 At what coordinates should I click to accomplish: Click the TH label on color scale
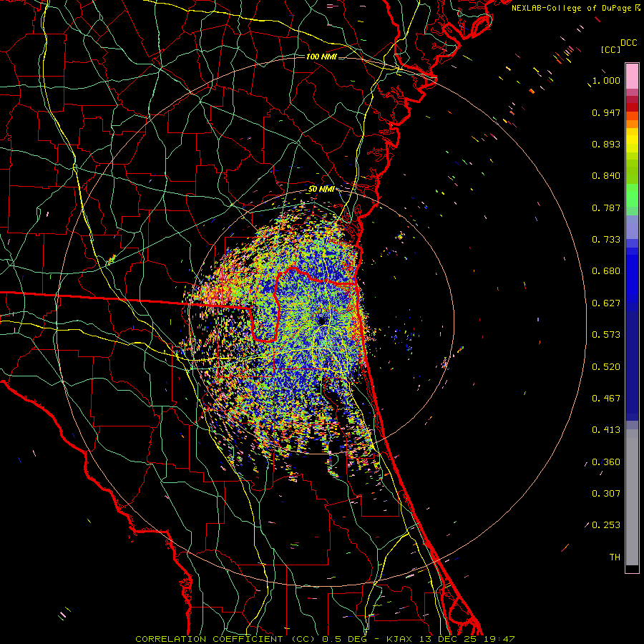point(615,557)
